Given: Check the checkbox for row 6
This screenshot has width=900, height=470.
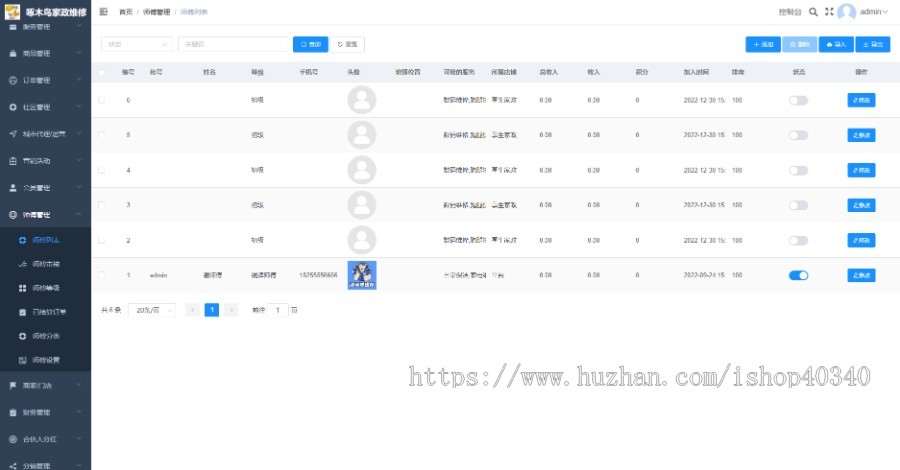Looking at the screenshot, I should tap(102, 100).
